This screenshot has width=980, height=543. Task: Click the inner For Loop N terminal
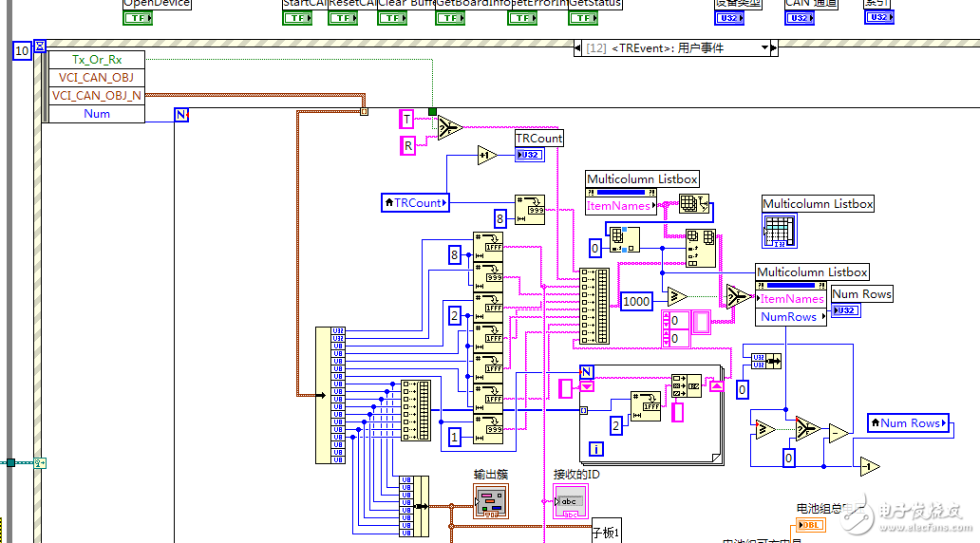586,372
